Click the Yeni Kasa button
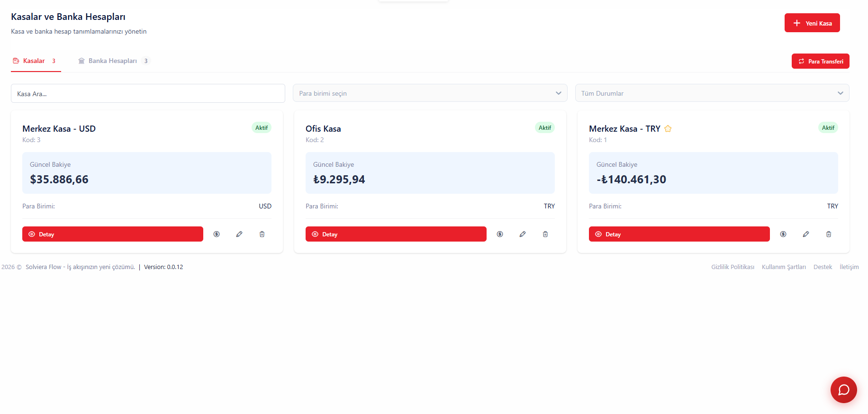The width and height of the screenshot is (868, 414). pyautogui.click(x=812, y=23)
